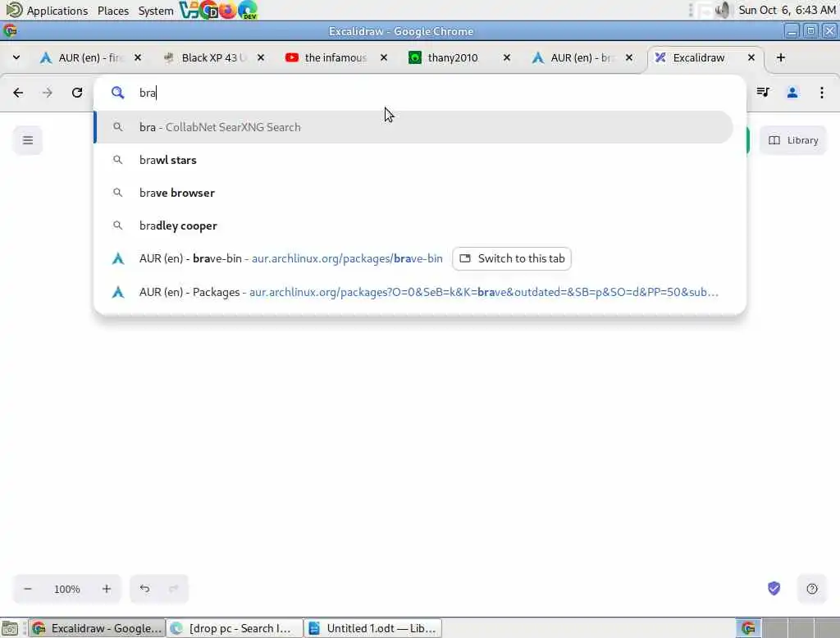This screenshot has width=840, height=638.
Task: Launch VS Code from the top panel
Action: (189, 10)
